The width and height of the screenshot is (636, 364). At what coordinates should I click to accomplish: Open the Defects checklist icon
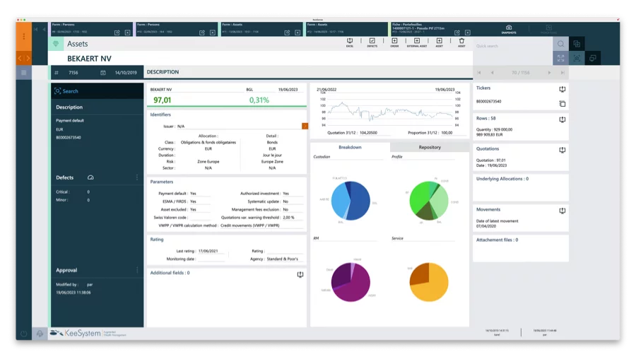click(372, 42)
